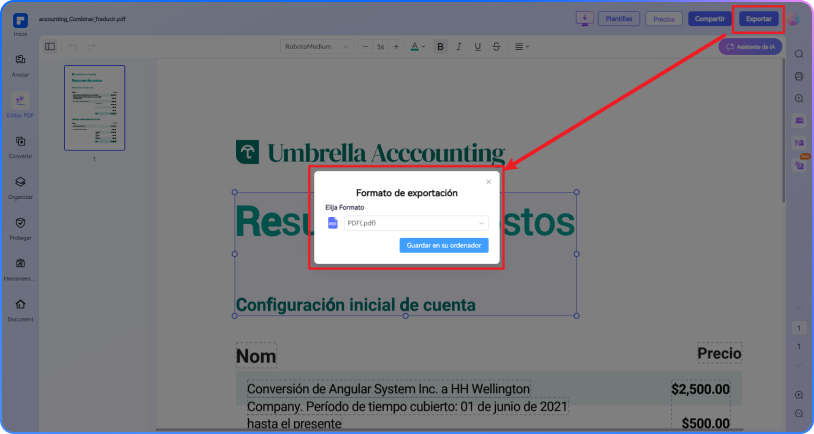Open Asistente de IA
The width and height of the screenshot is (814, 434).
tap(750, 47)
